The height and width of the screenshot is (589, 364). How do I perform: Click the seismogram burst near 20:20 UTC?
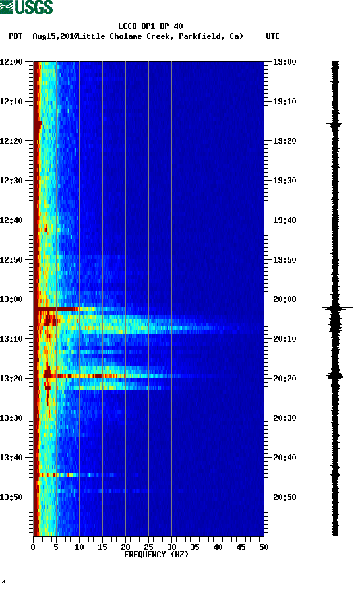[335, 376]
